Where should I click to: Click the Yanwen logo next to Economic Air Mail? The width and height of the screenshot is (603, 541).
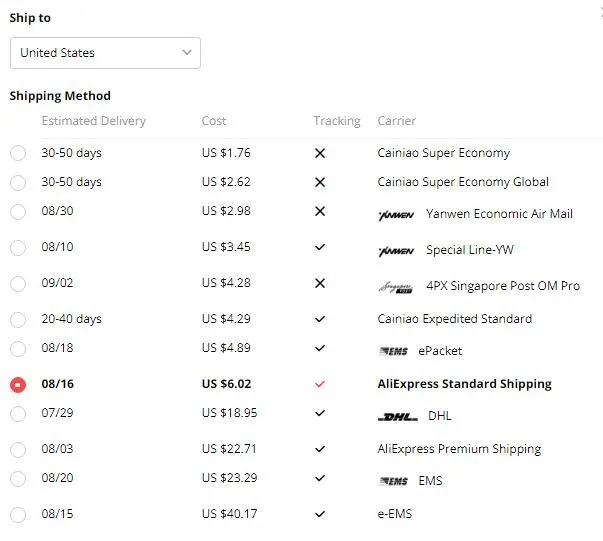(396, 214)
